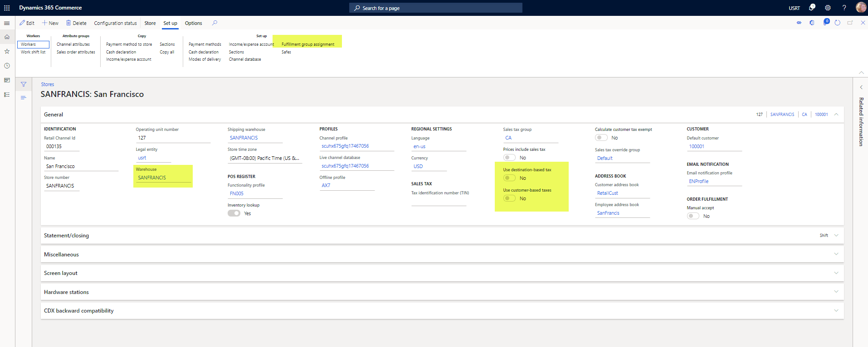
Task: Open the settings gear icon
Action: click(828, 8)
